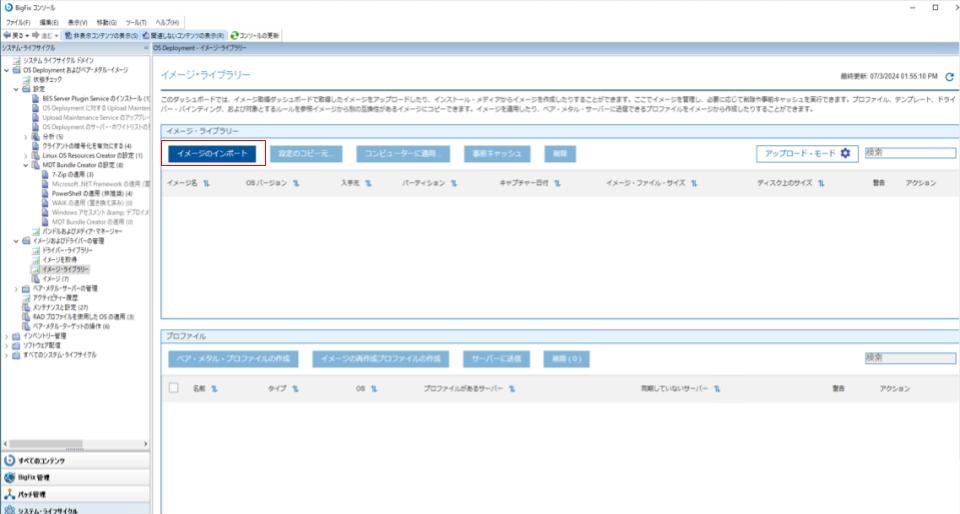Click the イメージのインポート button
The height and width of the screenshot is (514, 960).
click(x=212, y=154)
